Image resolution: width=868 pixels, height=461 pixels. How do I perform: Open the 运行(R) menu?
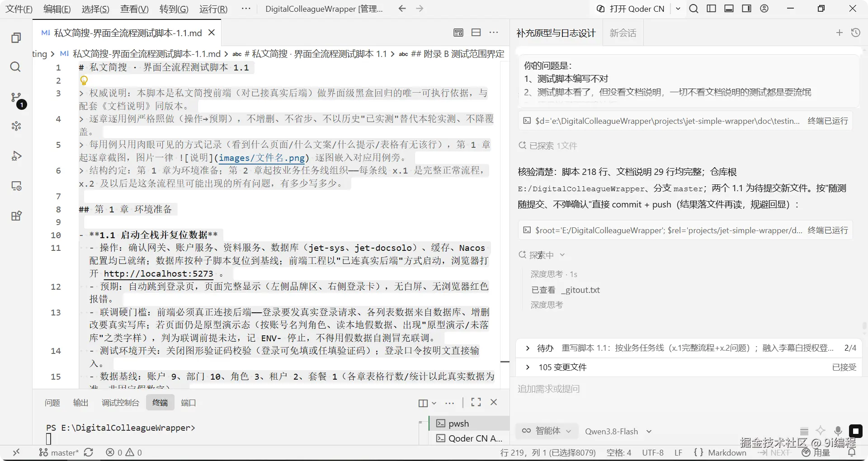pyautogui.click(x=213, y=9)
